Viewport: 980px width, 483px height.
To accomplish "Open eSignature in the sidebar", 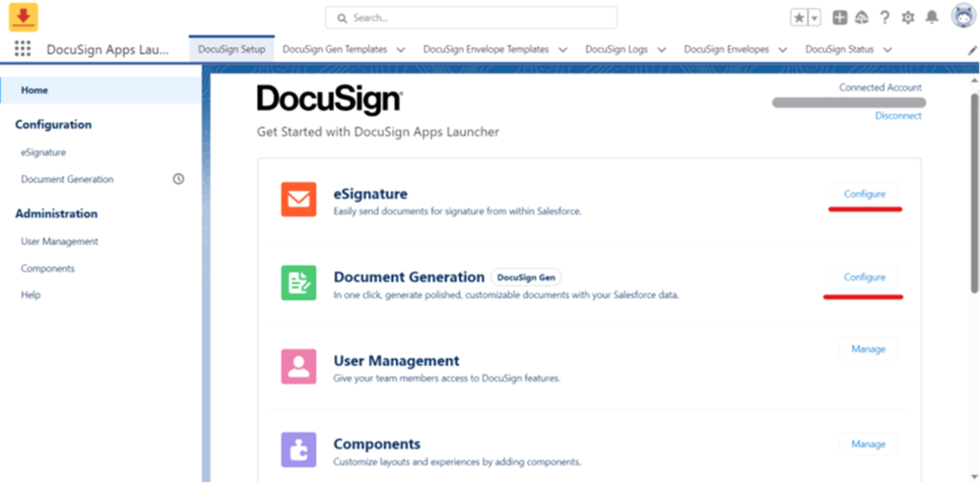I will (x=43, y=153).
